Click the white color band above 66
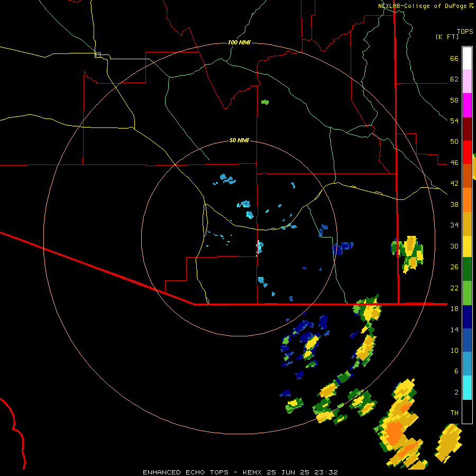The image size is (476, 476). point(467,58)
